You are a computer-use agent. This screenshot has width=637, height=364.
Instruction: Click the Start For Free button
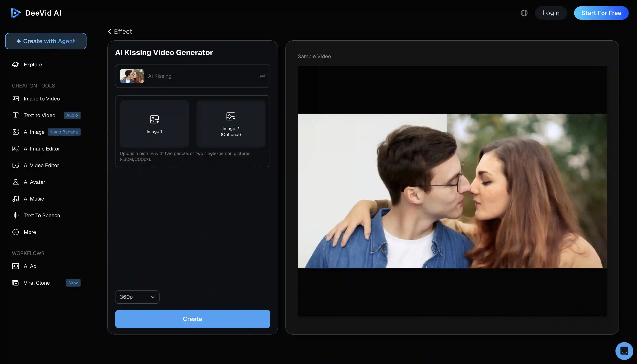tap(601, 13)
